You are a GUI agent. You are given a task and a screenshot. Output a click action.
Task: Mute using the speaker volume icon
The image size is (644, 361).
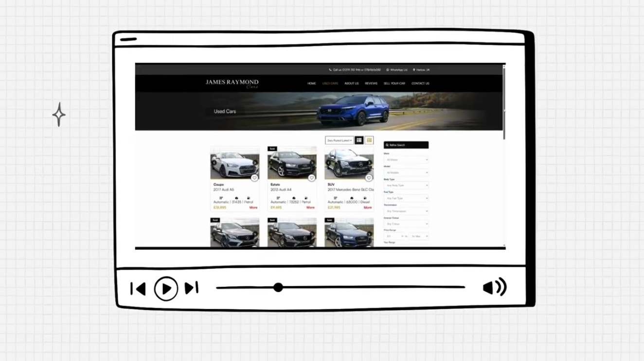click(494, 287)
